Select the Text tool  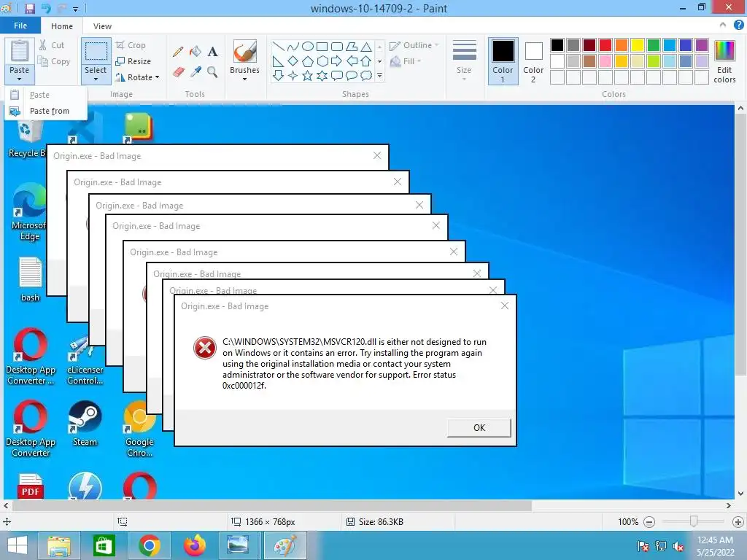212,52
